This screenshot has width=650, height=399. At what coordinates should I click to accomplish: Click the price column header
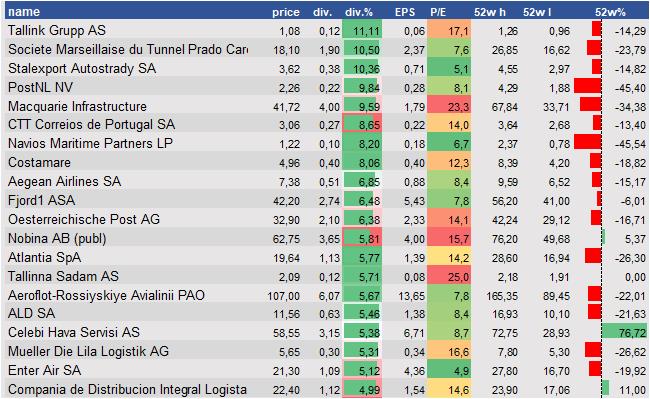(x=286, y=12)
